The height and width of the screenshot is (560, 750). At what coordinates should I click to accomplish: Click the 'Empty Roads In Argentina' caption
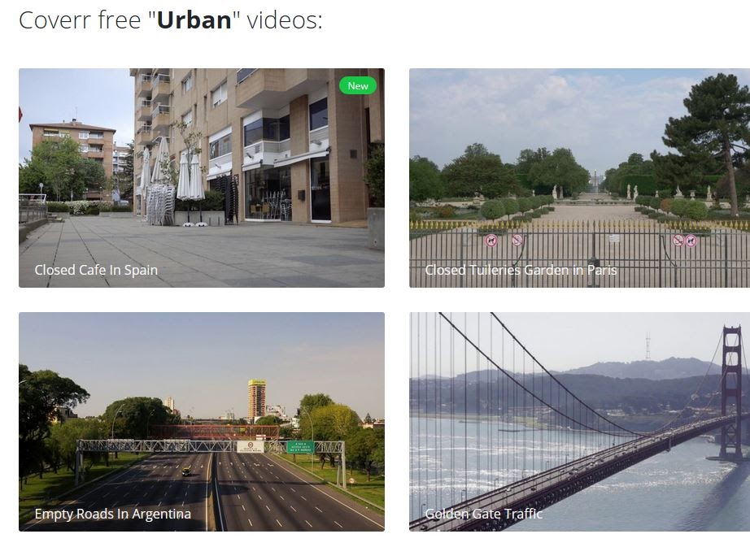(x=113, y=514)
